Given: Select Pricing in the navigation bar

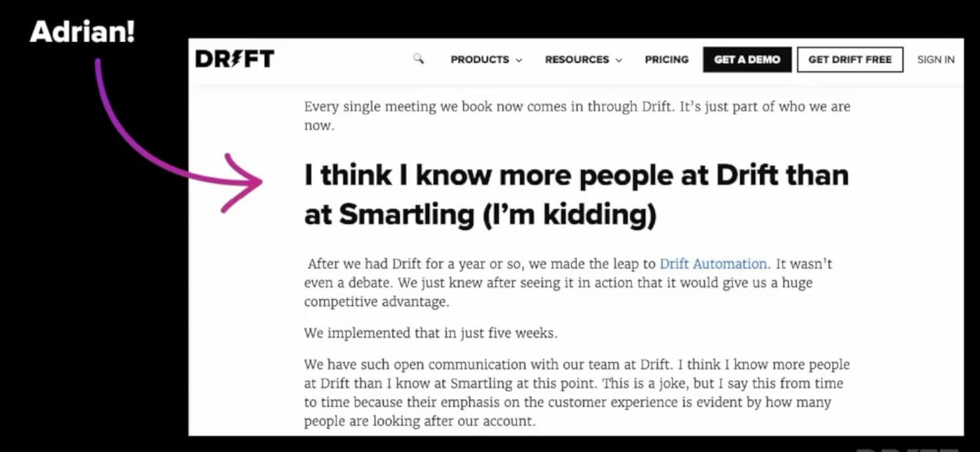Looking at the screenshot, I should pyautogui.click(x=666, y=60).
